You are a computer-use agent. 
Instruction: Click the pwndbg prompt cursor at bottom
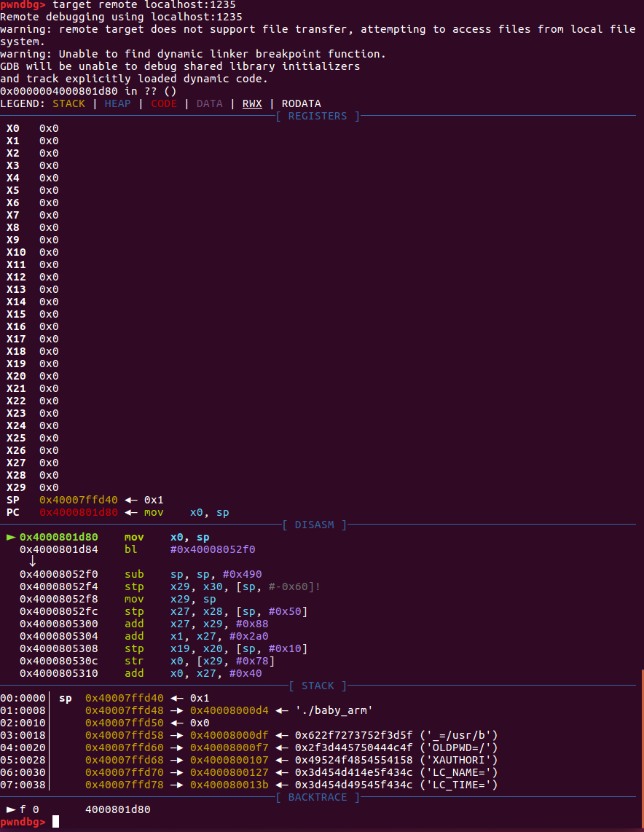click(x=55, y=822)
